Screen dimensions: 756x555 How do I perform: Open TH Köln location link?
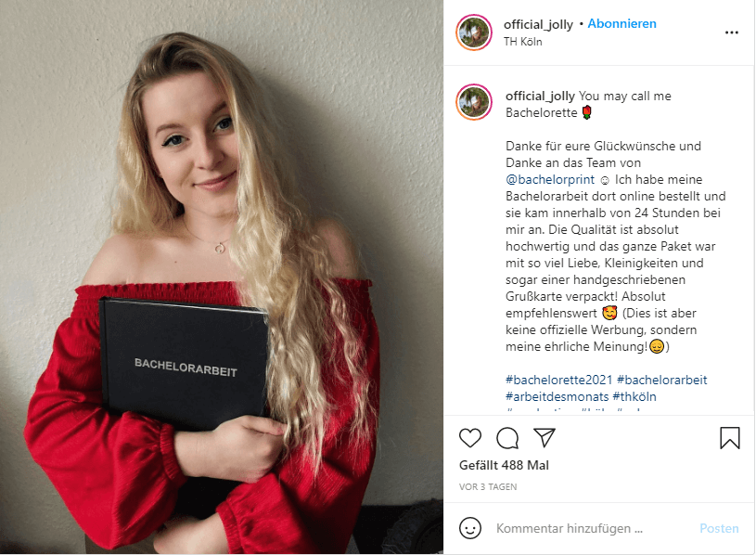[x=522, y=42]
